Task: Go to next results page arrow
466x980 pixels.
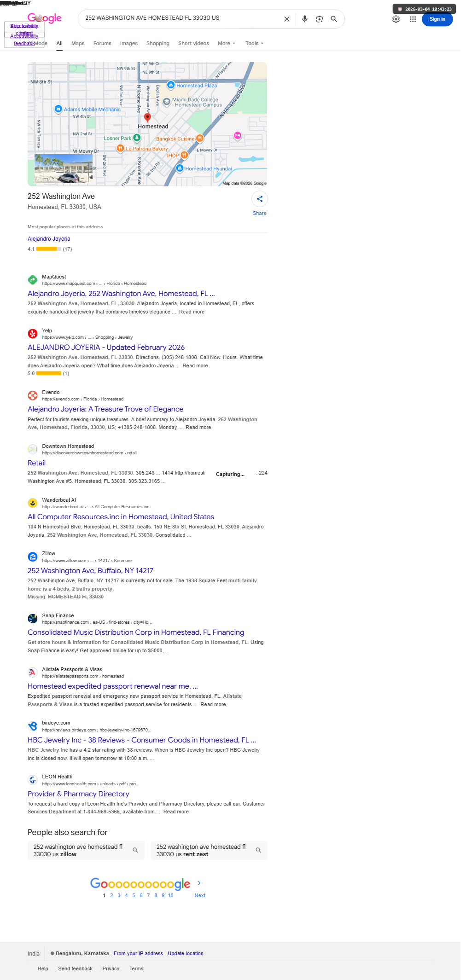Action: [199, 883]
